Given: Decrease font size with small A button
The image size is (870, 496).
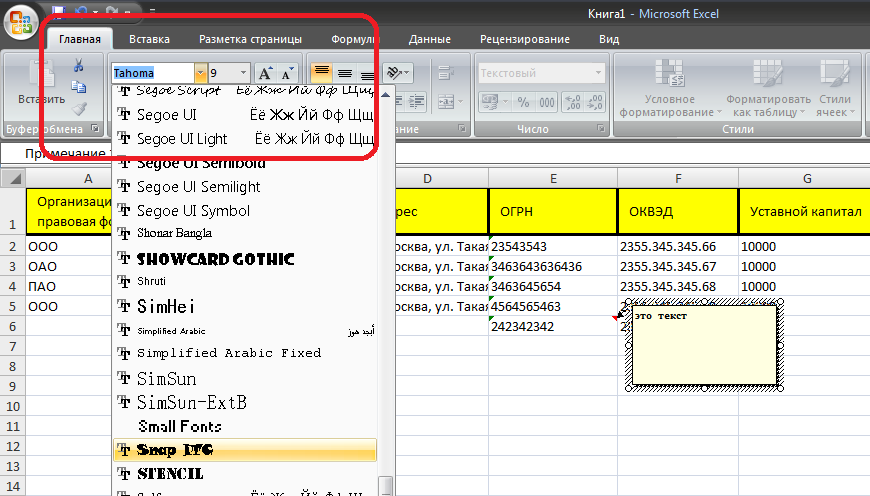Looking at the screenshot, I should coord(287,73).
